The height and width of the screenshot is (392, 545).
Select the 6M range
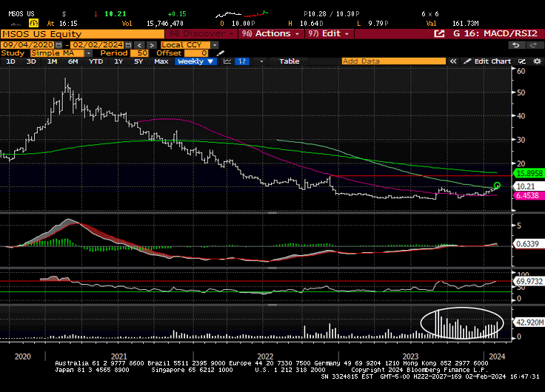point(73,61)
